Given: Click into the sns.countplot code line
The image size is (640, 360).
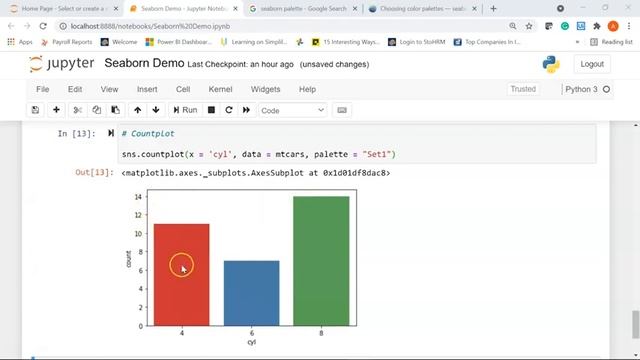Looking at the screenshot, I should [258, 154].
